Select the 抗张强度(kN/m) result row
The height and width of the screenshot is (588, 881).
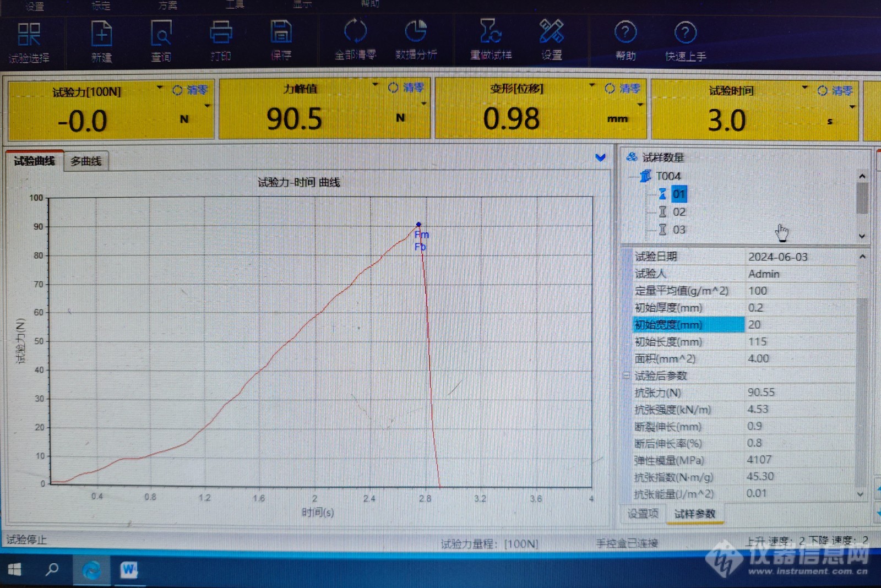[x=744, y=410]
